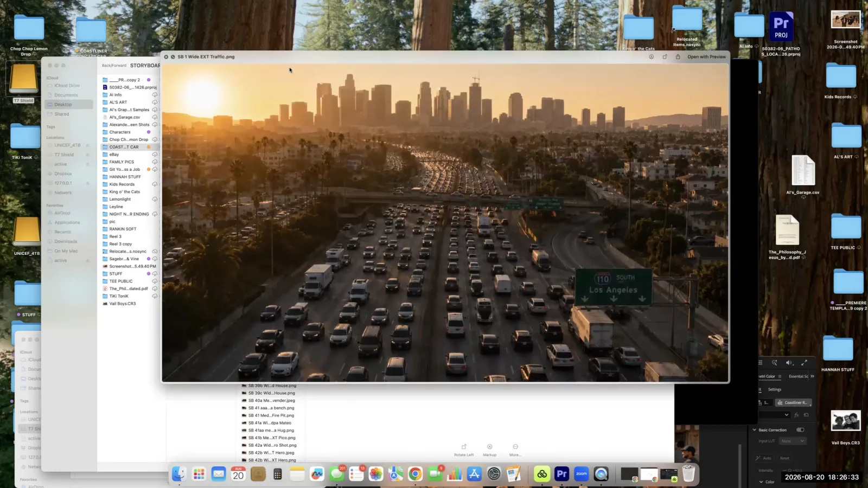The height and width of the screenshot is (488, 868).
Task: Click the speaker audio icon in Premiere panel
Action: (789, 363)
